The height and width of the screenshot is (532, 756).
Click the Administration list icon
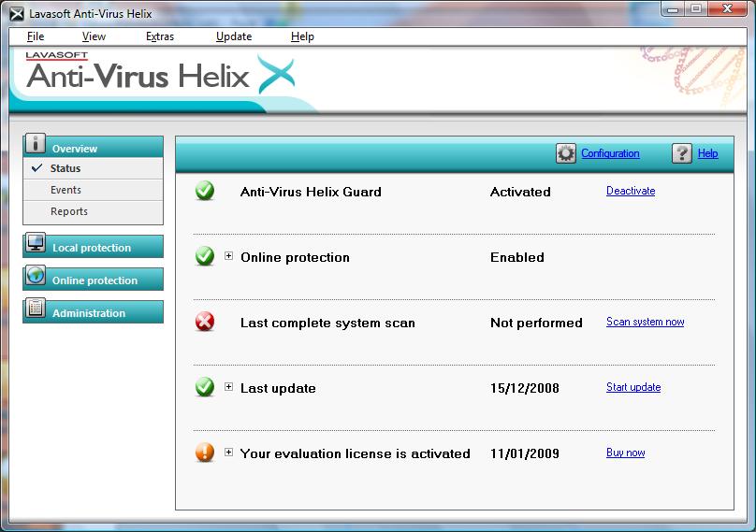[x=36, y=309]
